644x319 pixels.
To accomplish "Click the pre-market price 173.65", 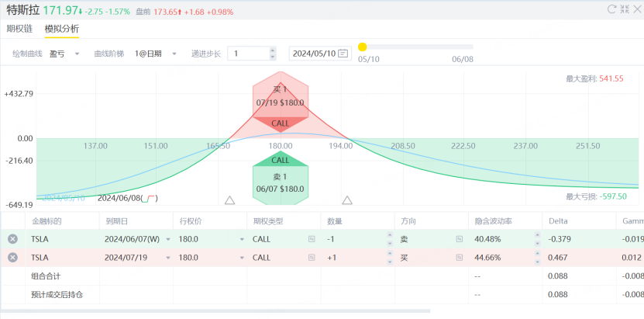I will pyautogui.click(x=165, y=12).
